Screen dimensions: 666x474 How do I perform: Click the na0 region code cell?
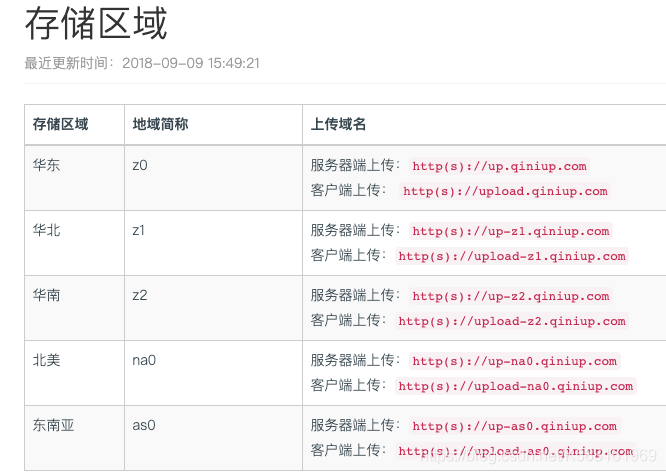[144, 360]
